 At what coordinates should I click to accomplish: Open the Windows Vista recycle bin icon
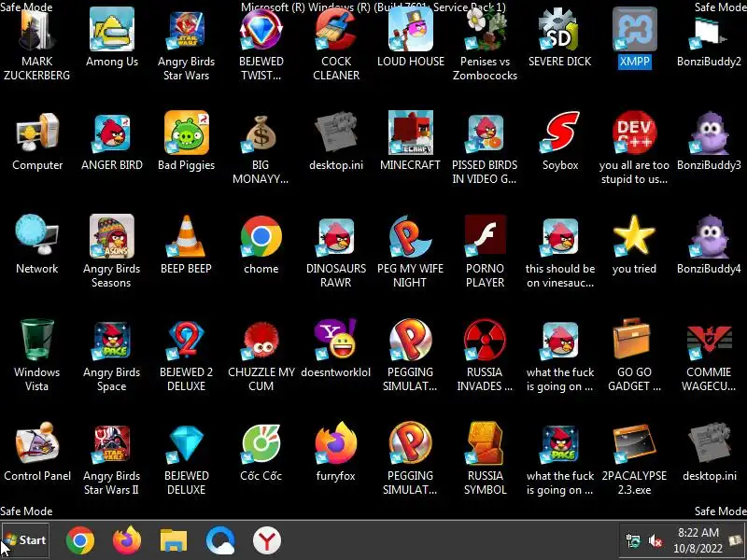click(37, 340)
